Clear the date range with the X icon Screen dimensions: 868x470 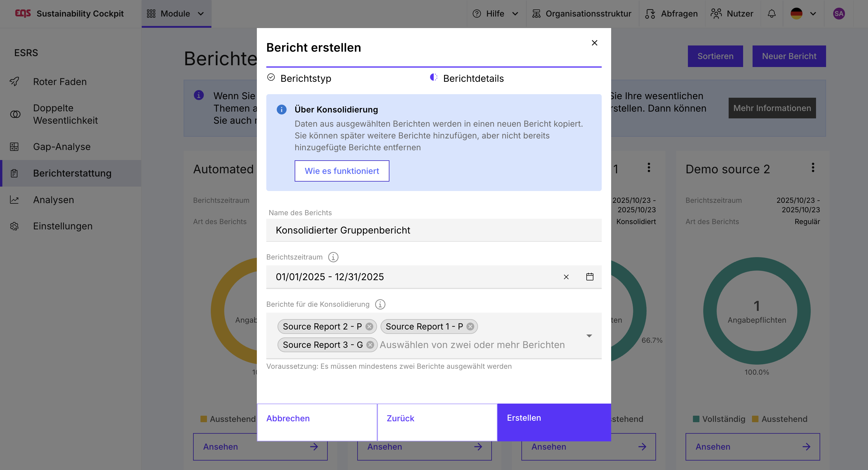click(x=566, y=277)
